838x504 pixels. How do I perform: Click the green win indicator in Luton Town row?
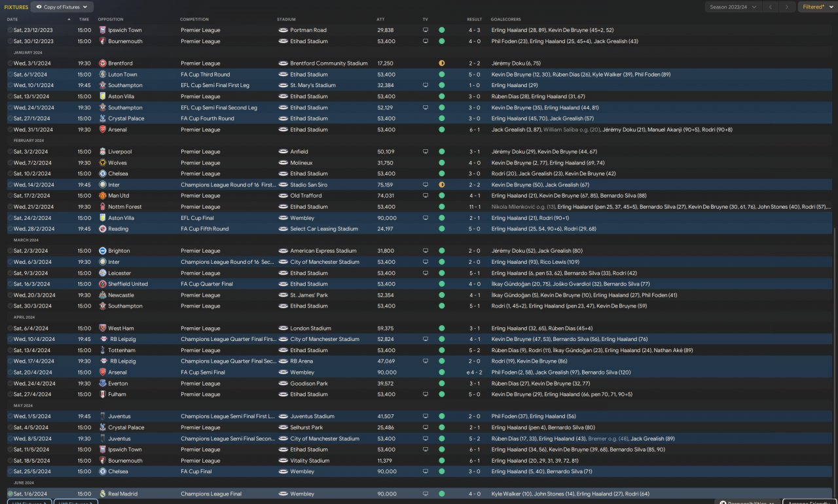pos(442,75)
